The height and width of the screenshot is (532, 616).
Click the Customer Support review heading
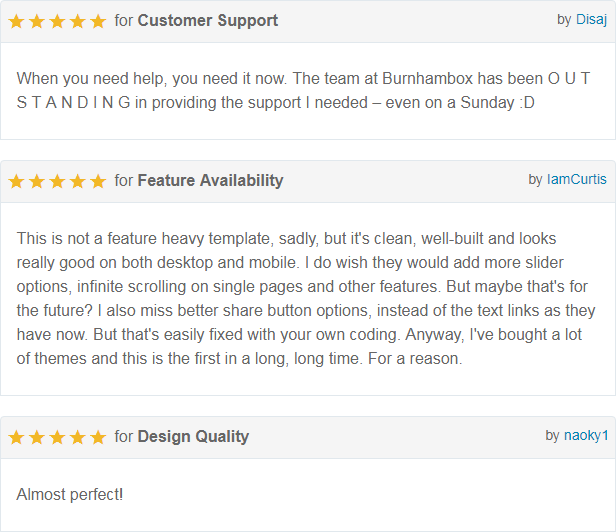pyautogui.click(x=208, y=20)
